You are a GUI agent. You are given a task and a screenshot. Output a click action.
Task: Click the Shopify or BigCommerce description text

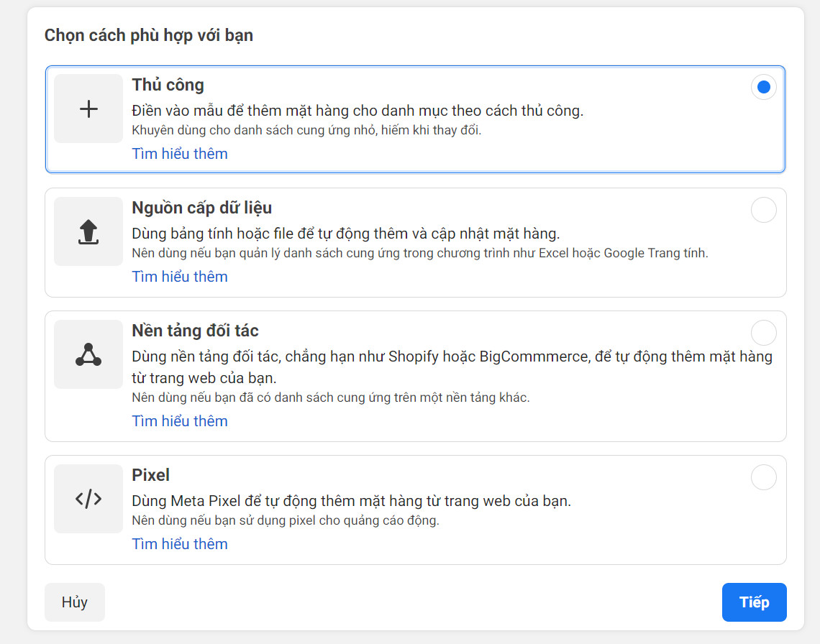452,367
